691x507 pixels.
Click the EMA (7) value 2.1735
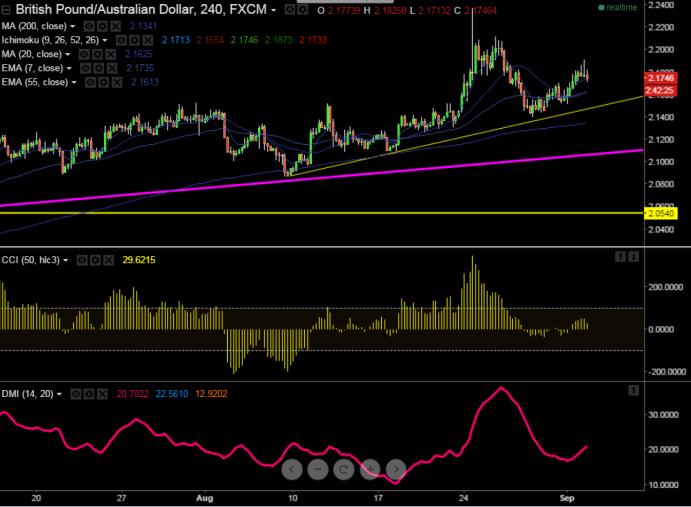coord(140,68)
